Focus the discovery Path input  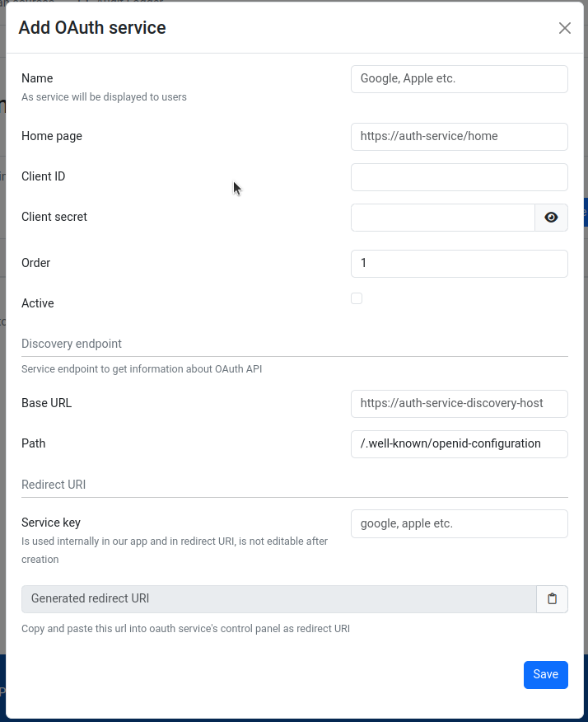[x=459, y=444]
